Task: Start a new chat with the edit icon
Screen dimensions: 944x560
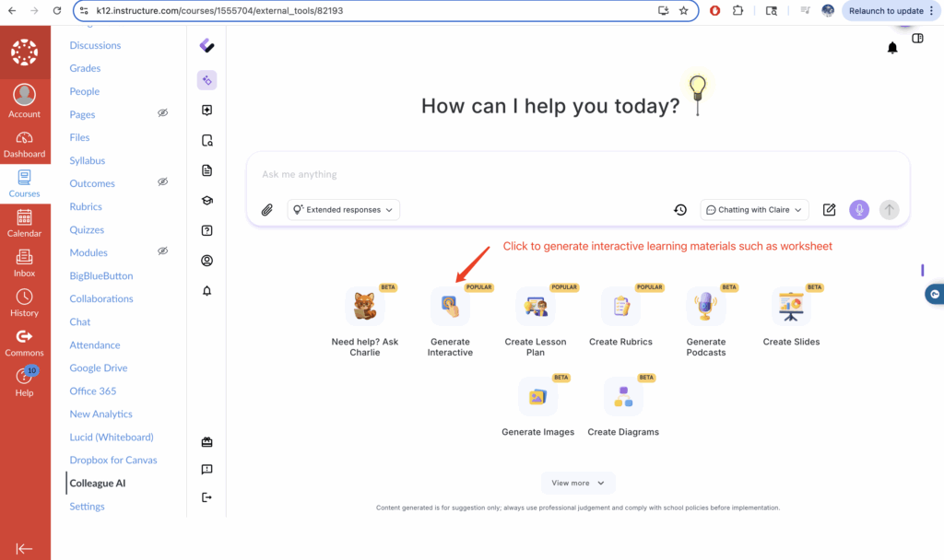Action: [x=829, y=210]
